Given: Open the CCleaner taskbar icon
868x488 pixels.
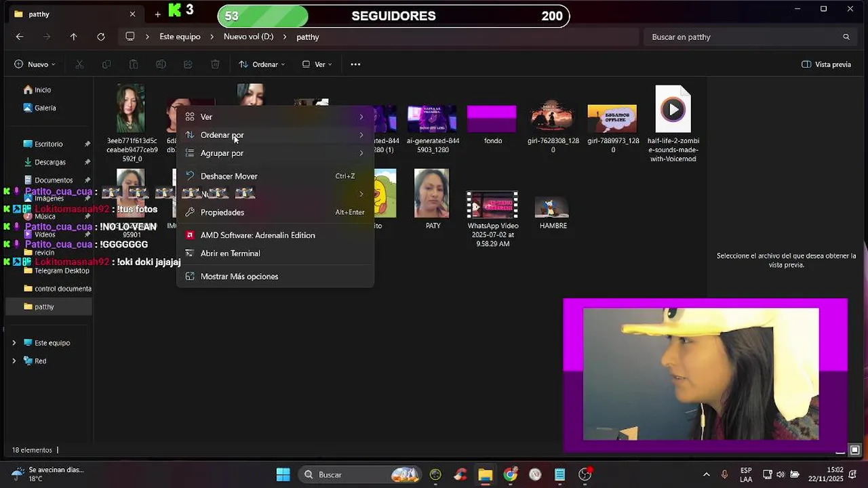Looking at the screenshot, I should (460, 474).
